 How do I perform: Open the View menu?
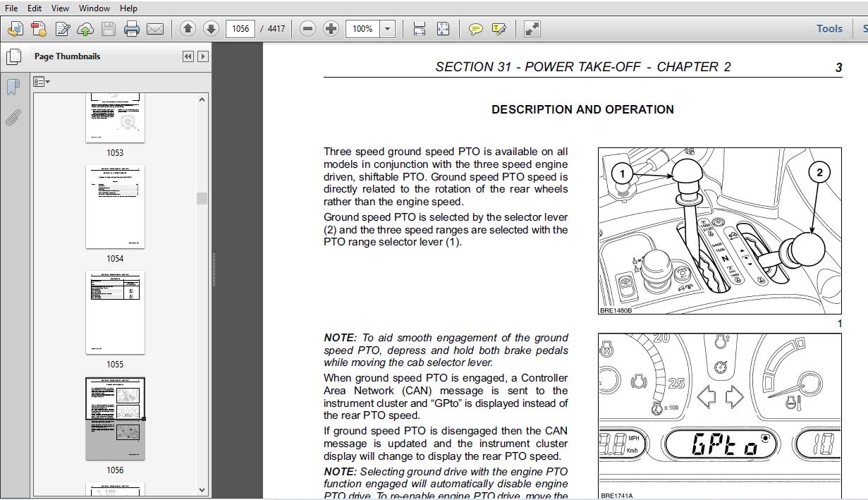pyautogui.click(x=60, y=8)
